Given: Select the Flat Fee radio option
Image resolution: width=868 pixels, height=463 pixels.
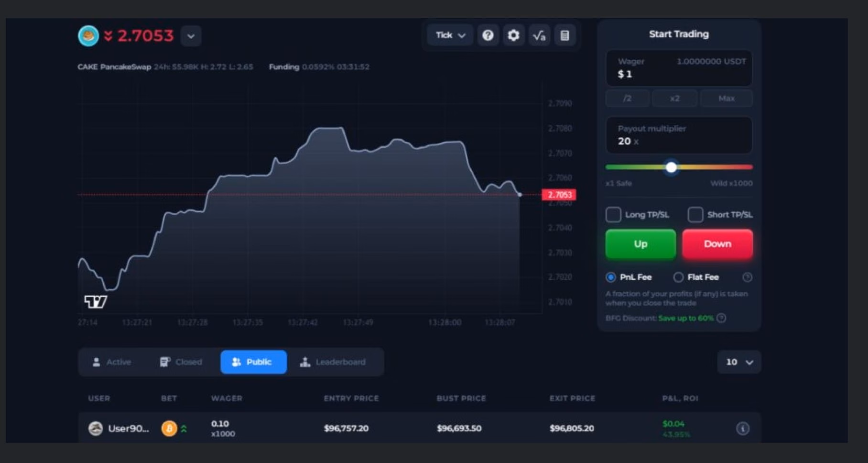Looking at the screenshot, I should [678, 277].
